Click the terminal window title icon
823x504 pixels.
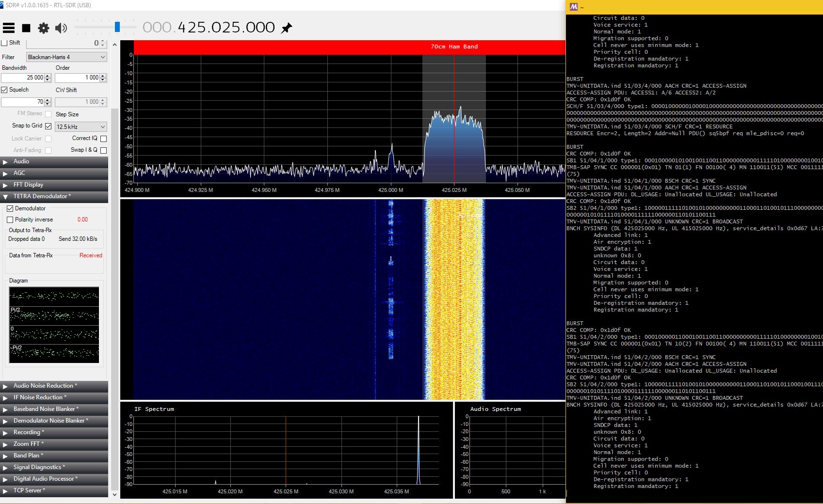point(574,7)
